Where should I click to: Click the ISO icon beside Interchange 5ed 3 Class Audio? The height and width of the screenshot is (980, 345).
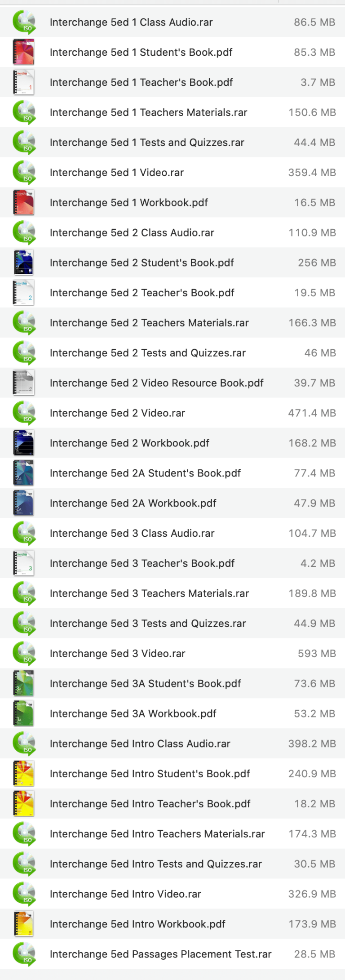(23, 533)
